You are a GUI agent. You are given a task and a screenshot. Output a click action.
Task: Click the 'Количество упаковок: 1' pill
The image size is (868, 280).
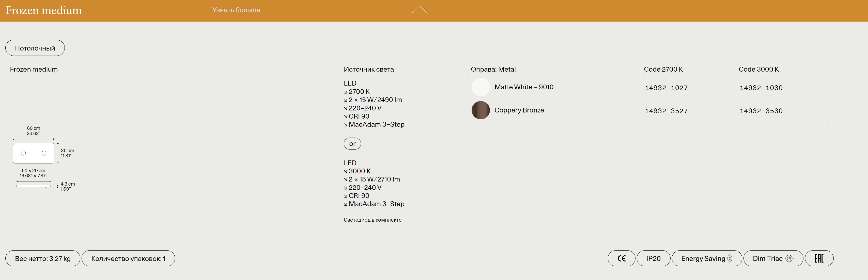(x=128, y=258)
